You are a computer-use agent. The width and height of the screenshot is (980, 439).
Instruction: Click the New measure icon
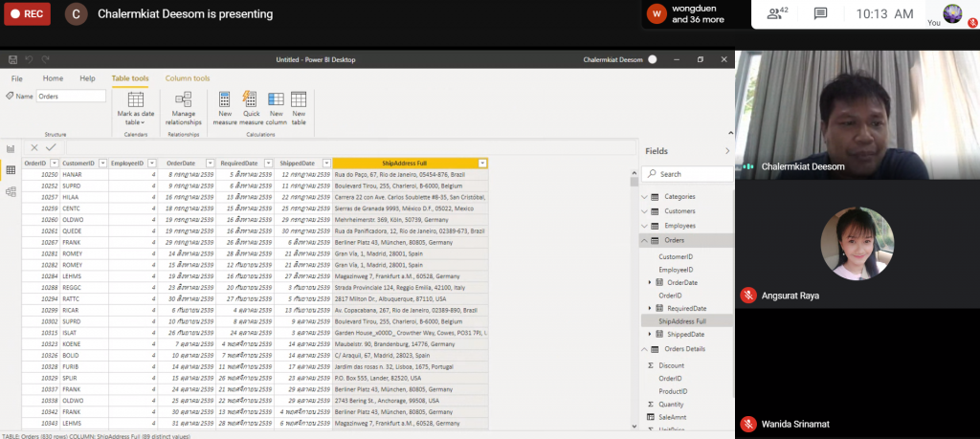pos(225,108)
